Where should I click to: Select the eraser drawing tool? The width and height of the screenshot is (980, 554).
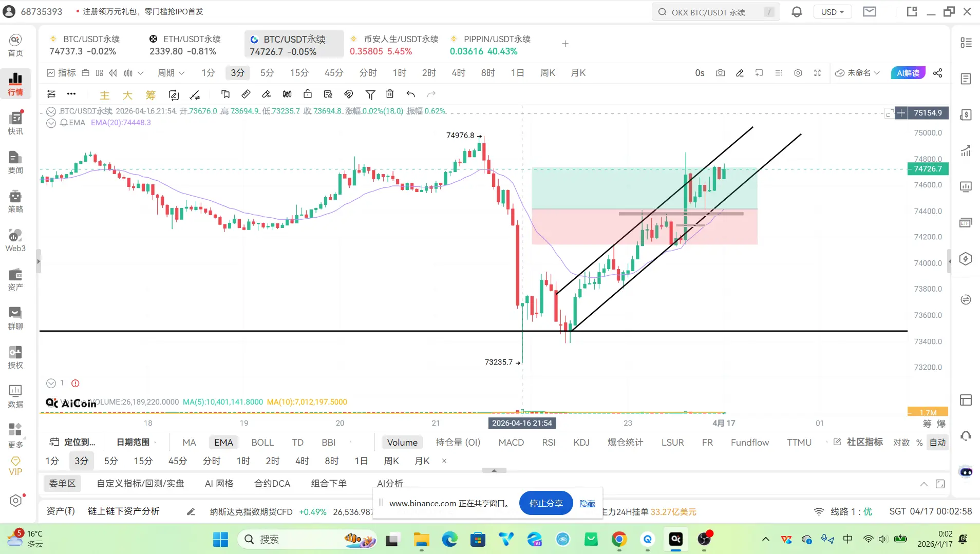267,94
